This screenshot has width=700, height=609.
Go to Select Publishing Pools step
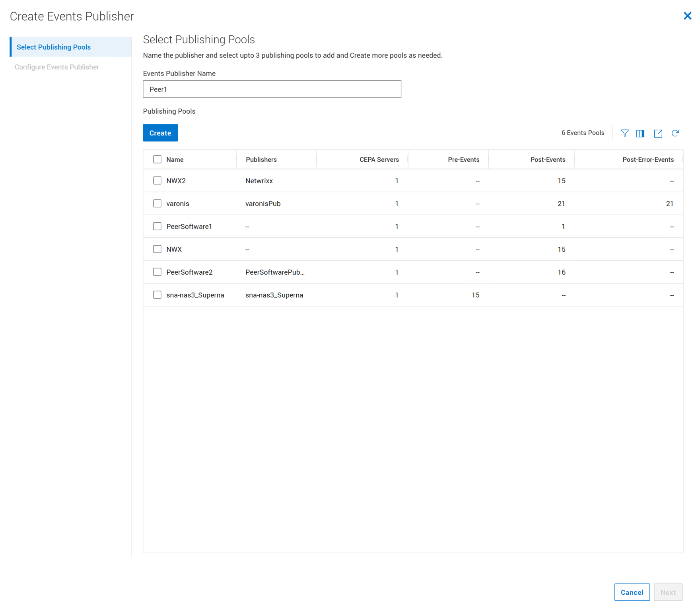(54, 47)
